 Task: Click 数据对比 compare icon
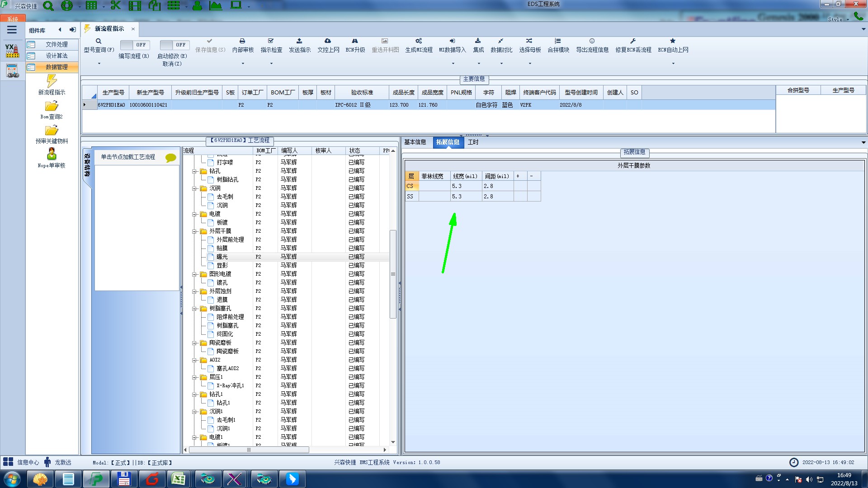click(x=501, y=41)
